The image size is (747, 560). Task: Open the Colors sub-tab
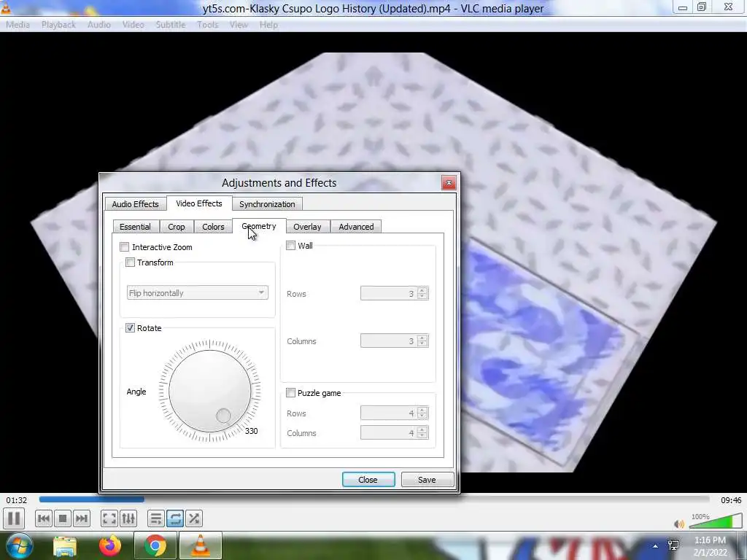click(213, 227)
